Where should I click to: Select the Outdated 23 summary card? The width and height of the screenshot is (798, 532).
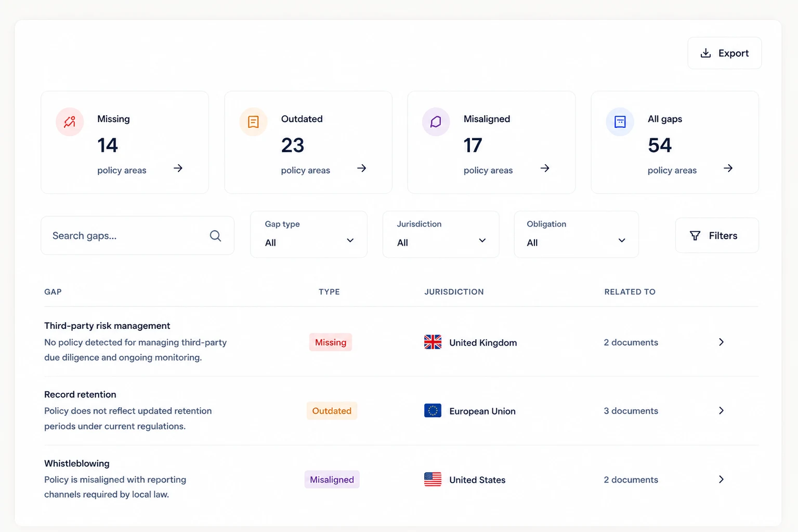308,142
